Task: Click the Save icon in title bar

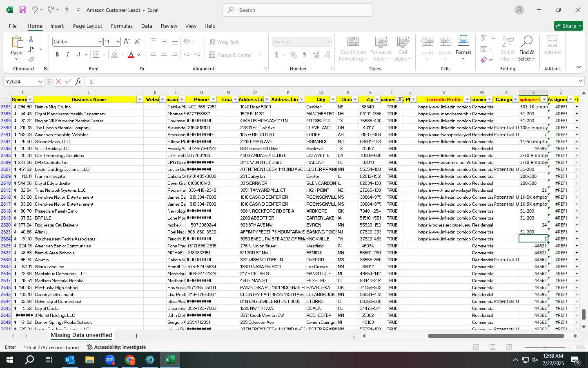Action: click(x=23, y=10)
